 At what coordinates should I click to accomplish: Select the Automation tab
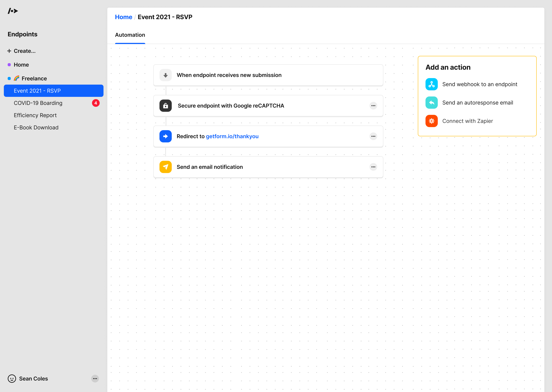[130, 35]
